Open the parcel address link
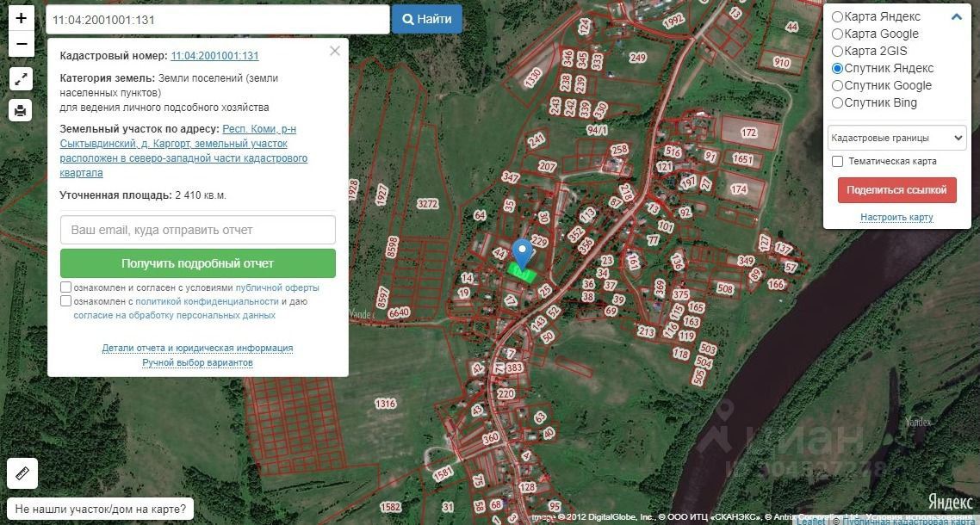980x525 pixels. pos(183,151)
